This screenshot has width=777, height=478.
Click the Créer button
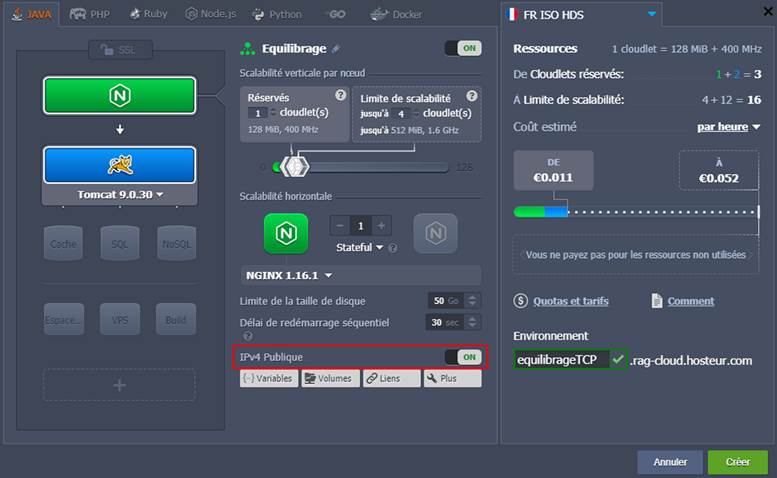tap(737, 462)
